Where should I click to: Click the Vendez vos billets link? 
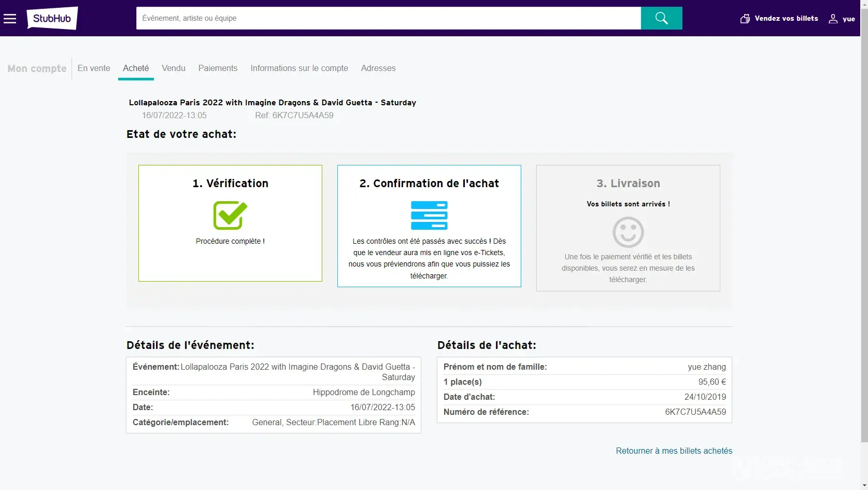tap(786, 18)
